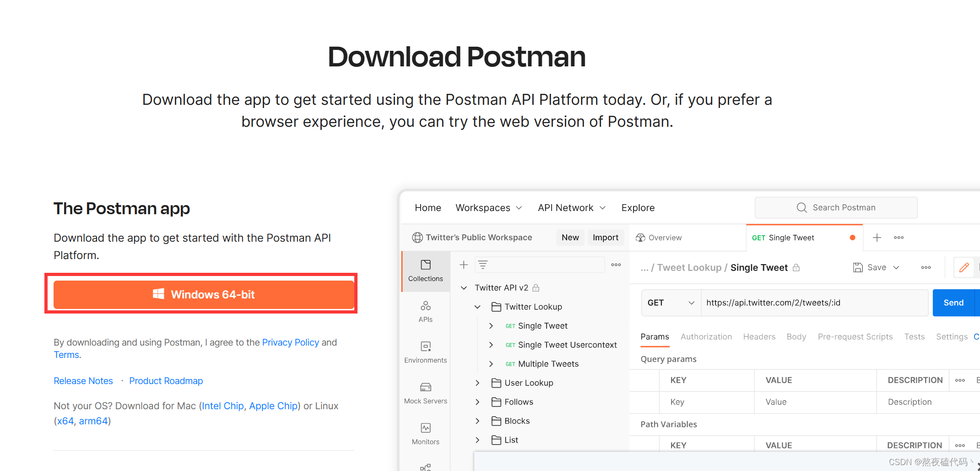Screen dimensions: 980x471
Task: Click the request URL input field
Action: point(815,303)
